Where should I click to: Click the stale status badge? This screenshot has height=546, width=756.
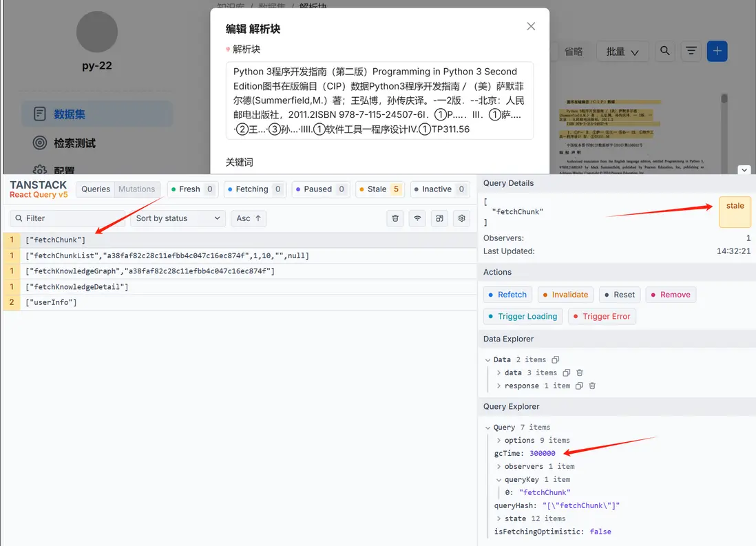pos(735,211)
